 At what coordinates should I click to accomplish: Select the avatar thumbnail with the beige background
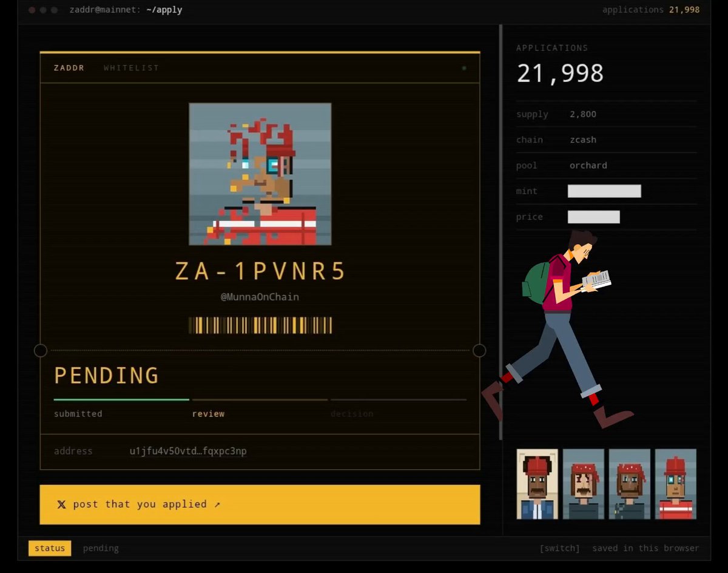point(537,484)
